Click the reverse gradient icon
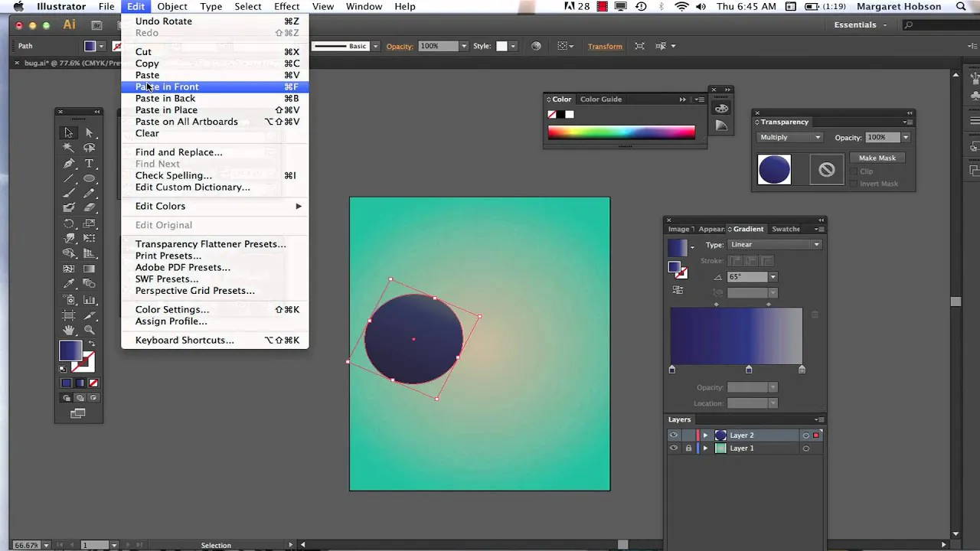Viewport: 980px width, 551px height. tap(678, 290)
